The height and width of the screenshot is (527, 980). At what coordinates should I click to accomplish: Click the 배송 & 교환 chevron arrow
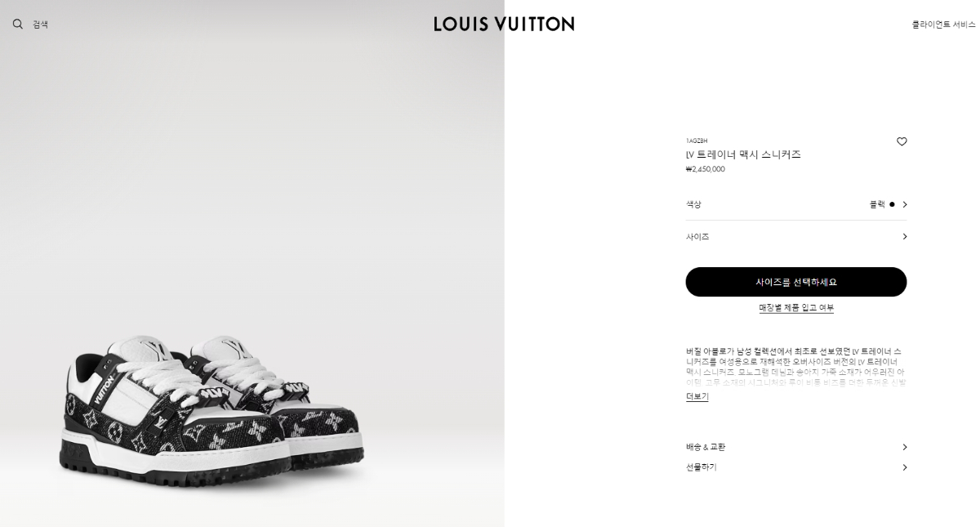[x=904, y=447]
